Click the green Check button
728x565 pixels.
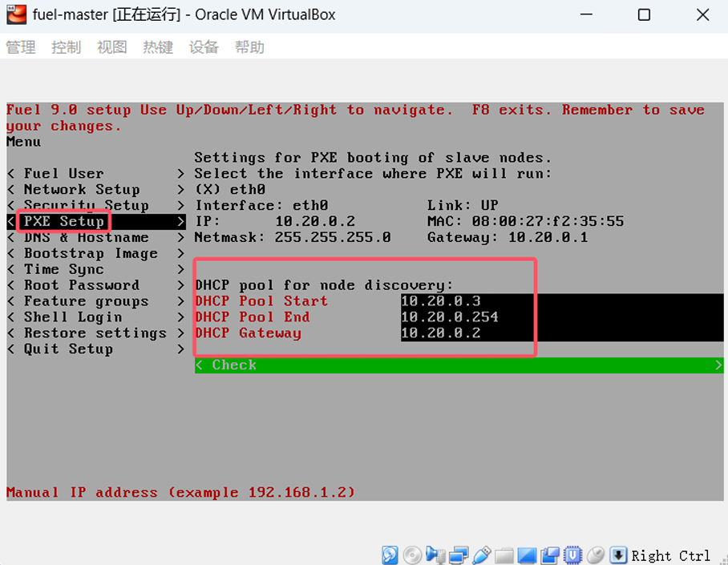coord(459,365)
